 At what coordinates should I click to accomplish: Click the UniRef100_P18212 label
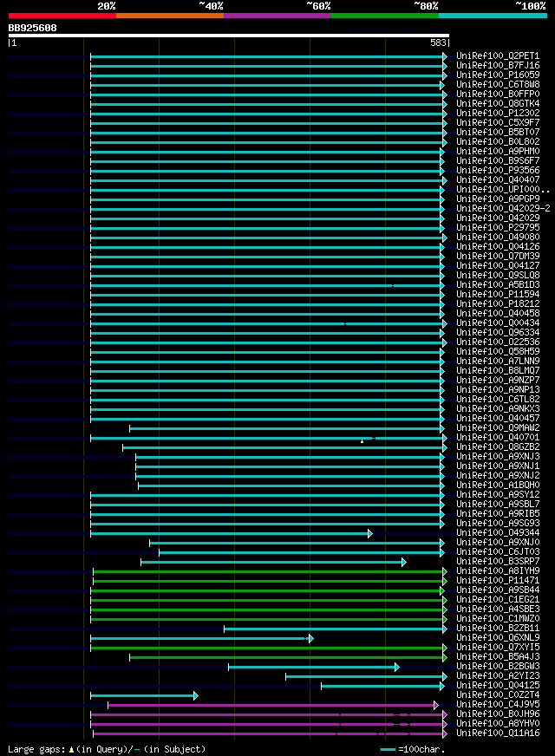point(498,303)
